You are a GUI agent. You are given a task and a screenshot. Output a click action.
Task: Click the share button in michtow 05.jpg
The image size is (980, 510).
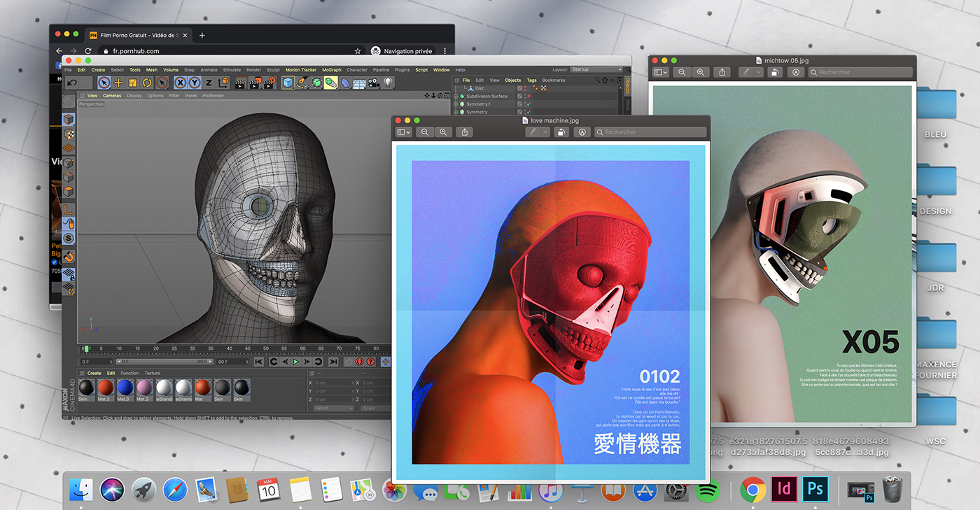click(723, 72)
